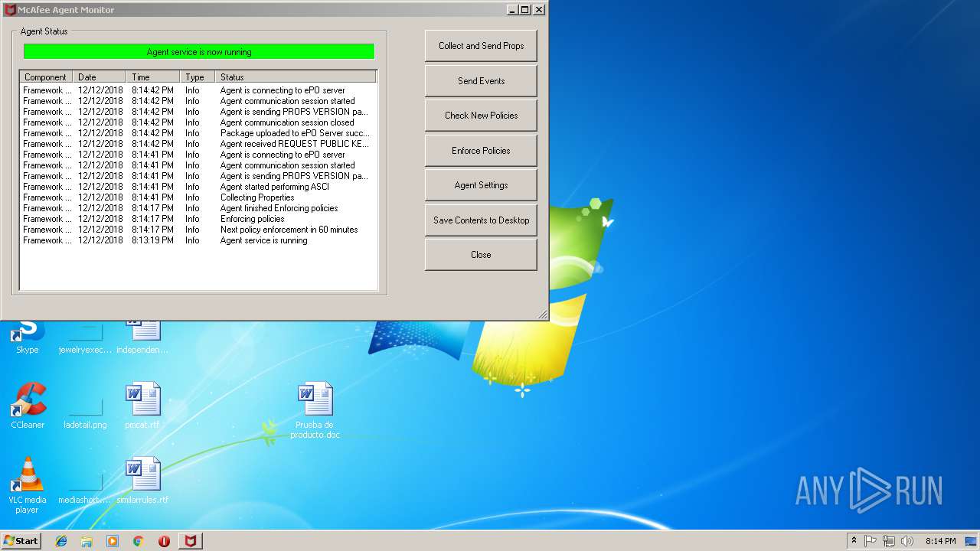Click Show desktop button at taskbar end

(x=972, y=541)
